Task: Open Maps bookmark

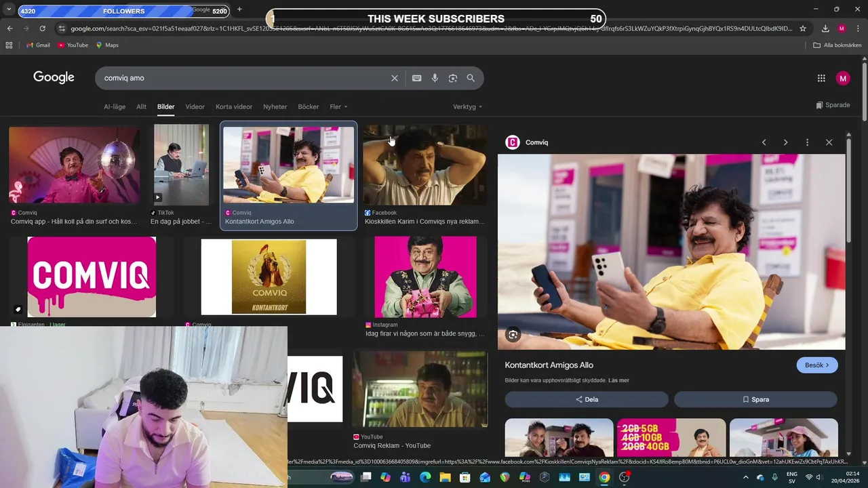Action: pos(107,45)
